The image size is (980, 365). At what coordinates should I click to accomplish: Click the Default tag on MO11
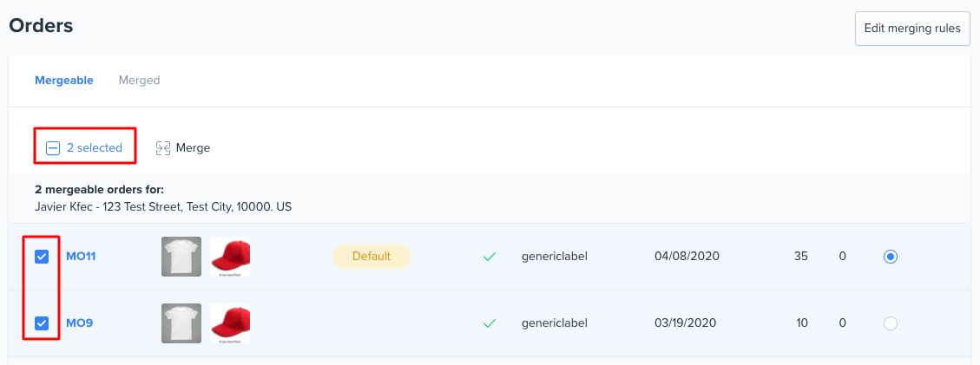372,257
